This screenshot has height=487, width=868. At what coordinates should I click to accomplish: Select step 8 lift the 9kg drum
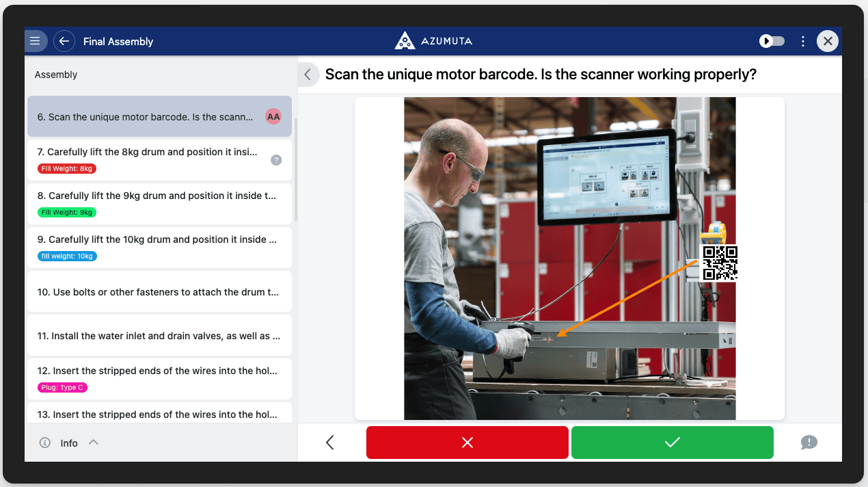(157, 196)
